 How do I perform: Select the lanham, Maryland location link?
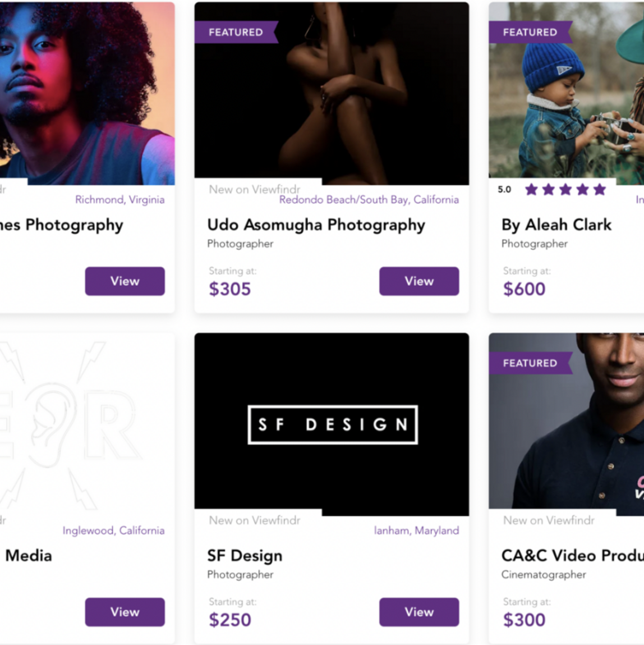point(416,530)
